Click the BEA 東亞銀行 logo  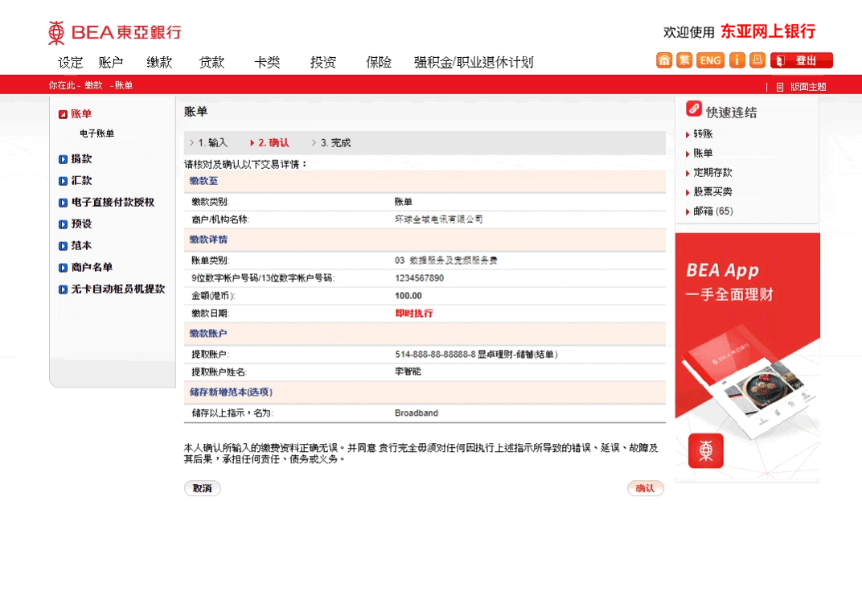(115, 32)
